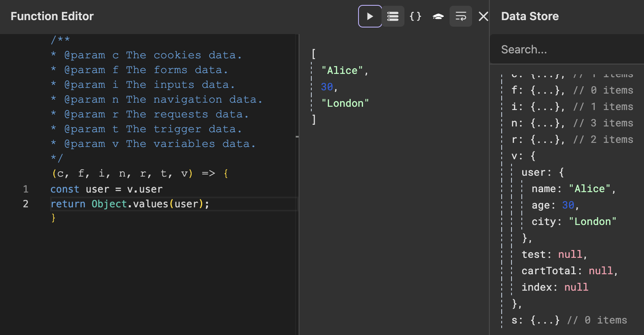This screenshot has height=335, width=644.
Task: Click code line 2 'return Object.values(user);'
Action: 130,204
